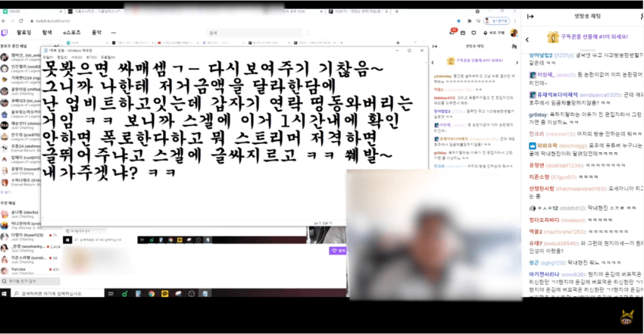Open a new browser tab with plus
The height and width of the screenshot is (334, 644).
[x=397, y=11]
